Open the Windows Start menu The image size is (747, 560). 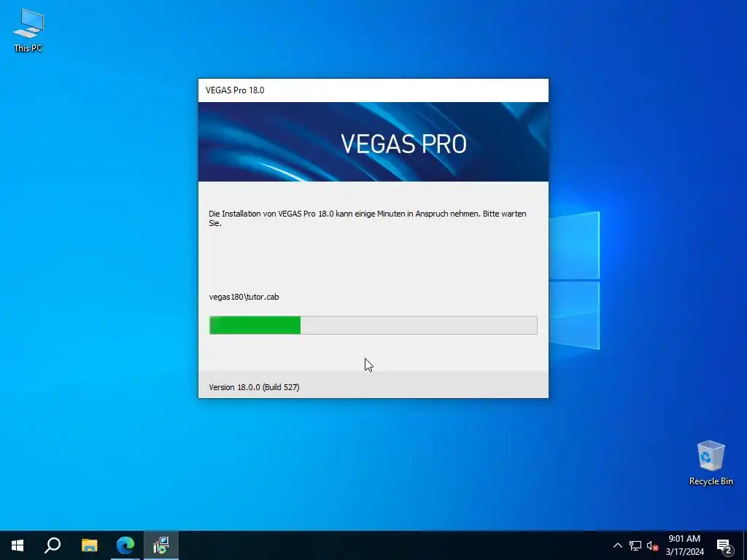18,545
